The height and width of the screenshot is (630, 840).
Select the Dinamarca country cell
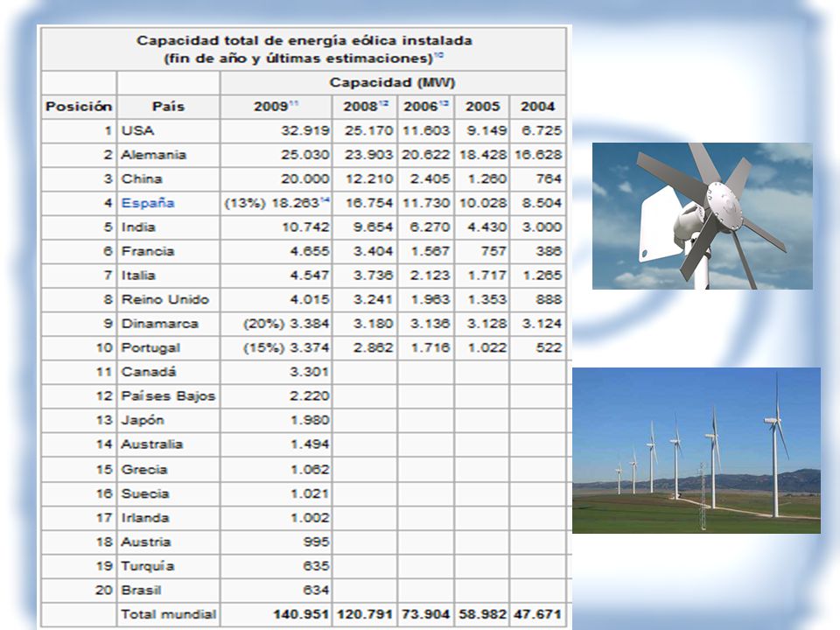click(x=168, y=324)
